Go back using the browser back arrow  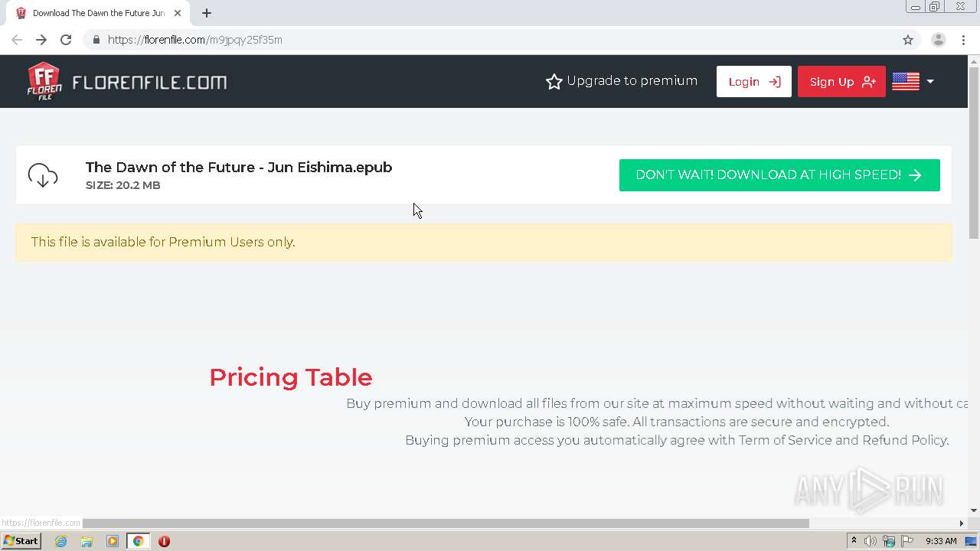(x=17, y=40)
